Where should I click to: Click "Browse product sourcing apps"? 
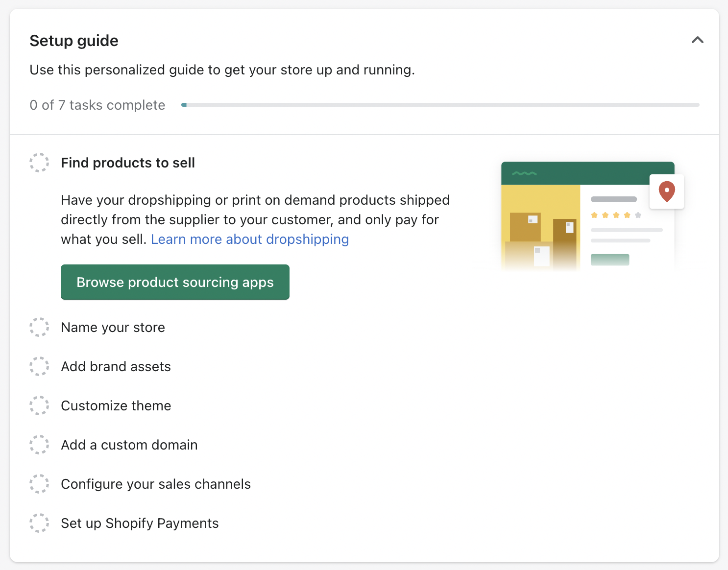(175, 282)
